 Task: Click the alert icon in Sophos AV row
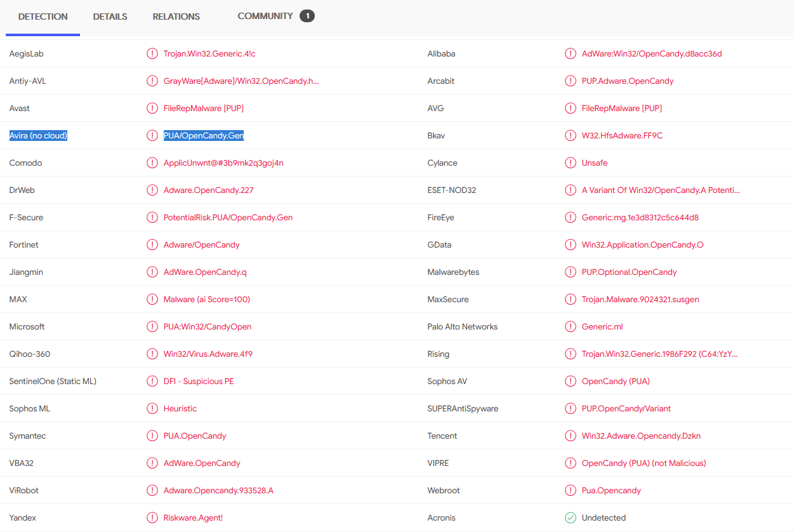click(571, 382)
